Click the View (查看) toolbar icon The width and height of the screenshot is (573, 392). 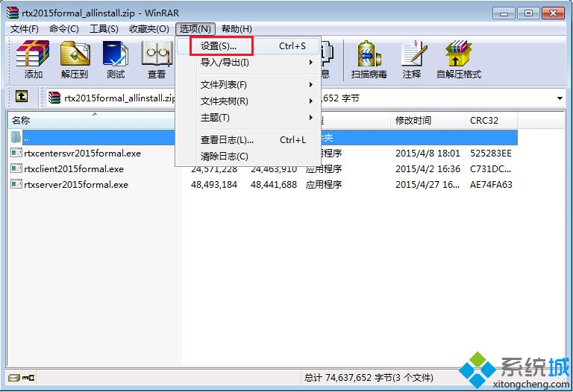(x=157, y=59)
